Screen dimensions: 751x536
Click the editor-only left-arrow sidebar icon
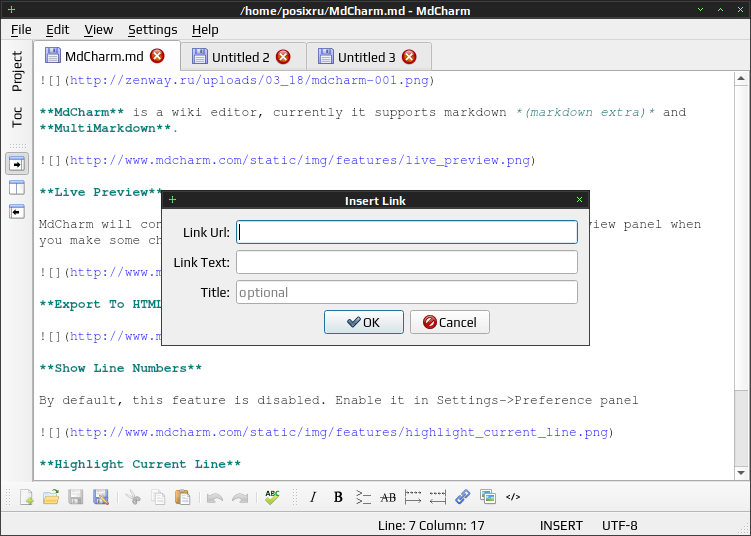[x=17, y=211]
